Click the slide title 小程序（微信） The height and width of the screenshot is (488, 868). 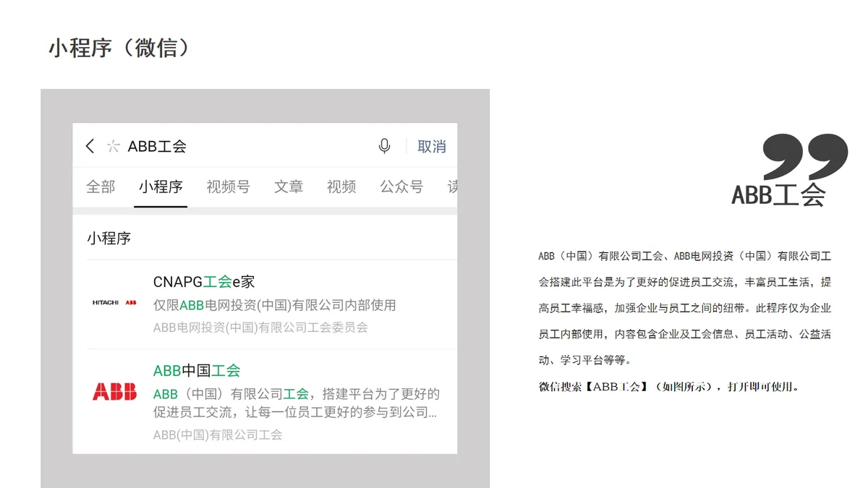[x=120, y=48]
